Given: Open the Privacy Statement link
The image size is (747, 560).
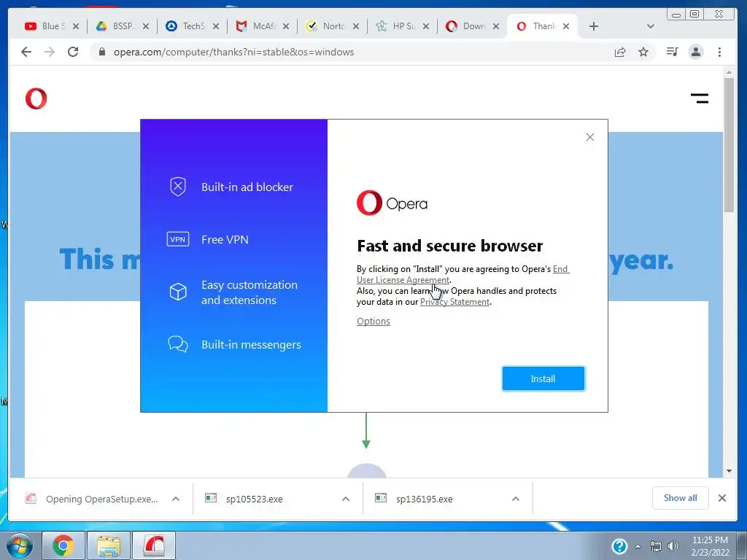Looking at the screenshot, I should (x=455, y=302).
